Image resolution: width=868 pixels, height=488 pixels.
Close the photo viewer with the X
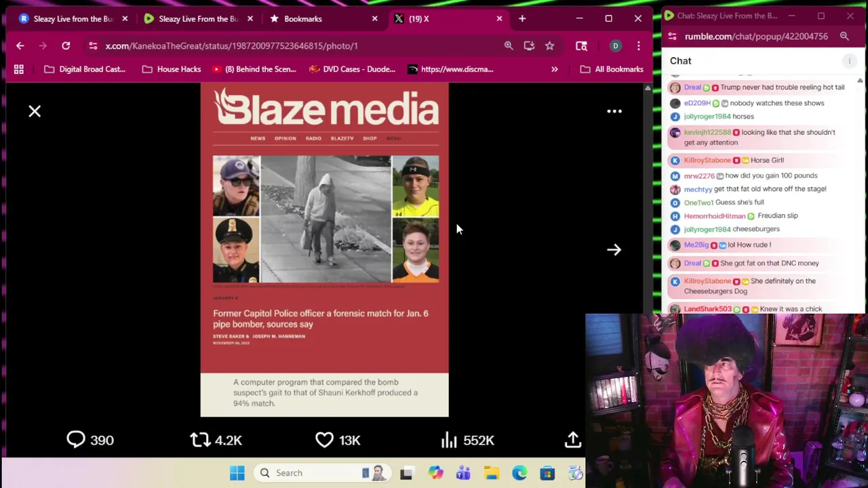pyautogui.click(x=35, y=111)
